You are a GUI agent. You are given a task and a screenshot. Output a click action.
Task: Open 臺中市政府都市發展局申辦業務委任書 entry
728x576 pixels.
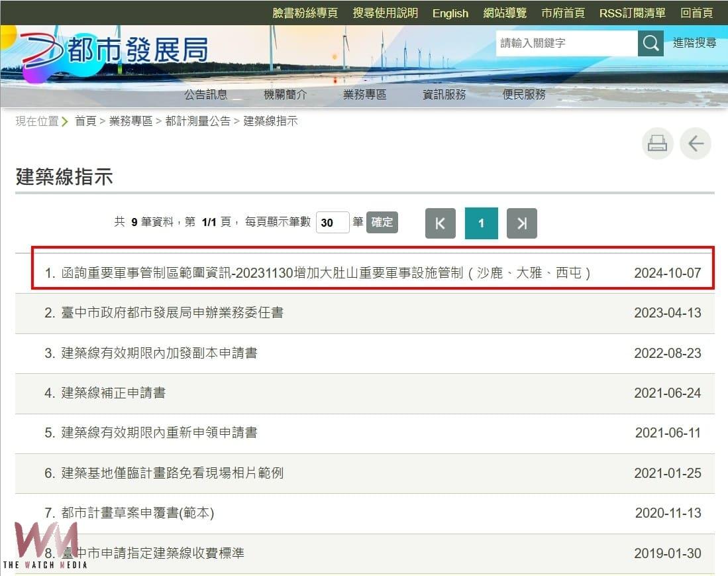(172, 313)
